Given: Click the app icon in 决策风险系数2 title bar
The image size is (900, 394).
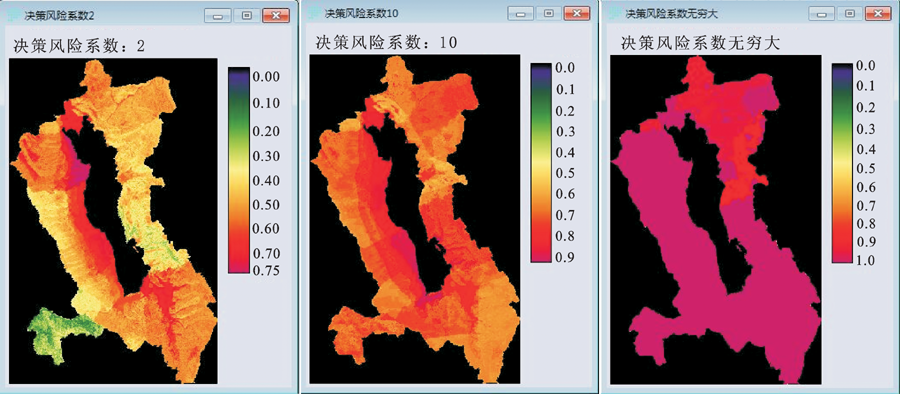Looking at the screenshot, I should pos(13,16).
